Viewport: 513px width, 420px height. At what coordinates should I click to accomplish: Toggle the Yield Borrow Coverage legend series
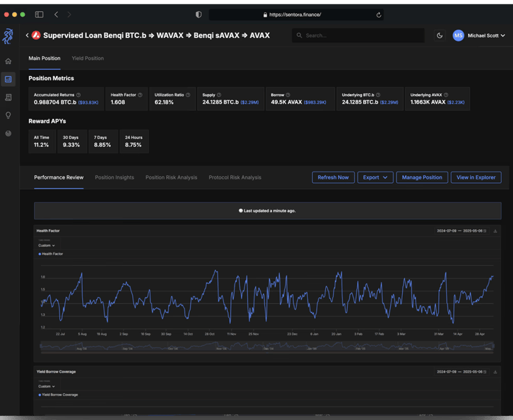[x=58, y=395]
